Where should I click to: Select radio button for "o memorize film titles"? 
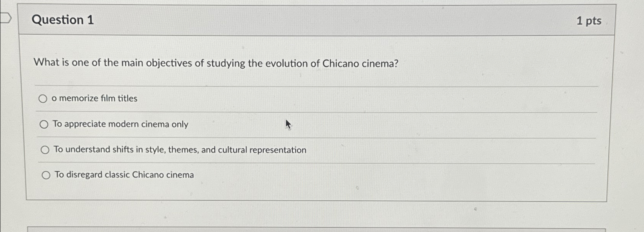43,98
